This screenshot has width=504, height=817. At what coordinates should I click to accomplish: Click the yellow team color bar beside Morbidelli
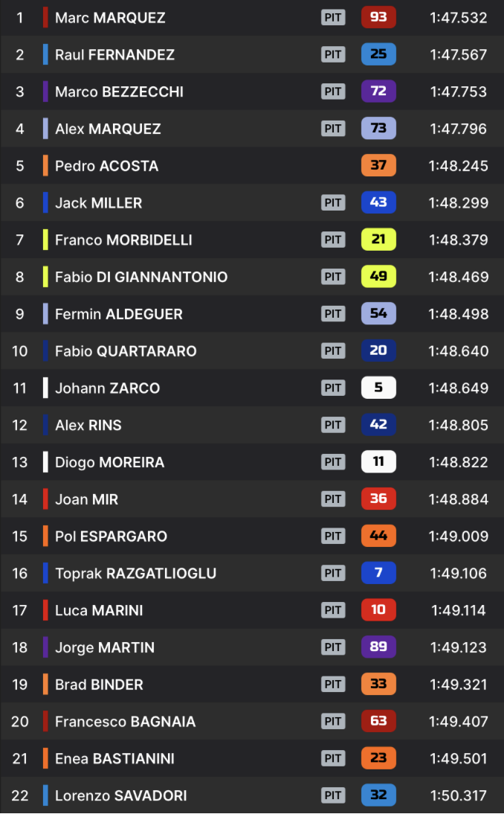(45, 240)
